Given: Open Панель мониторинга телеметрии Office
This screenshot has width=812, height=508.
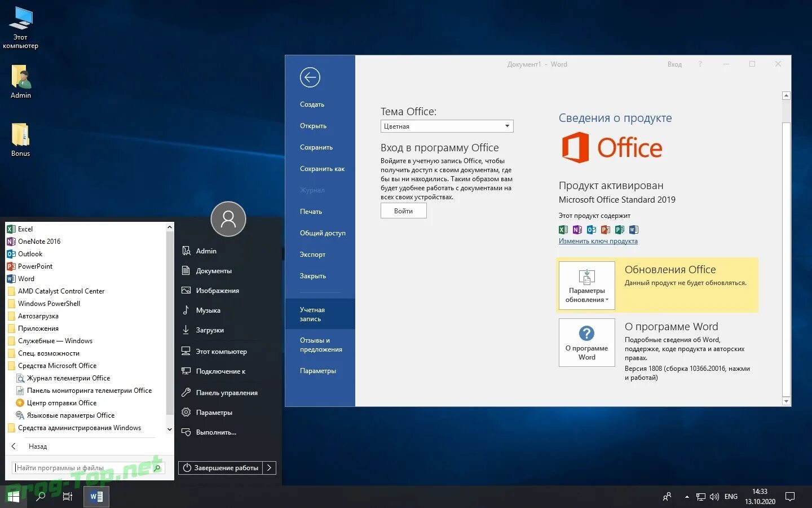Looking at the screenshot, I should click(83, 390).
